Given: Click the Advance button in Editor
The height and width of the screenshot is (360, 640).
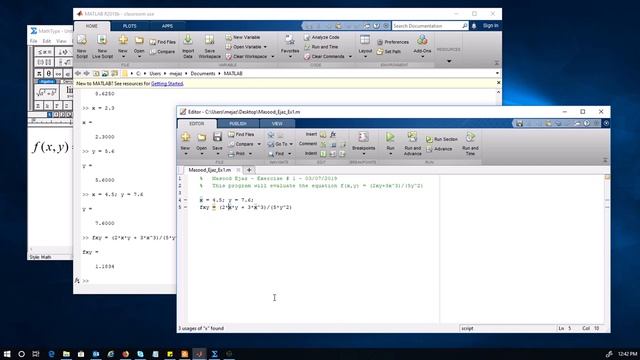Looking at the screenshot, I should tap(439, 149).
